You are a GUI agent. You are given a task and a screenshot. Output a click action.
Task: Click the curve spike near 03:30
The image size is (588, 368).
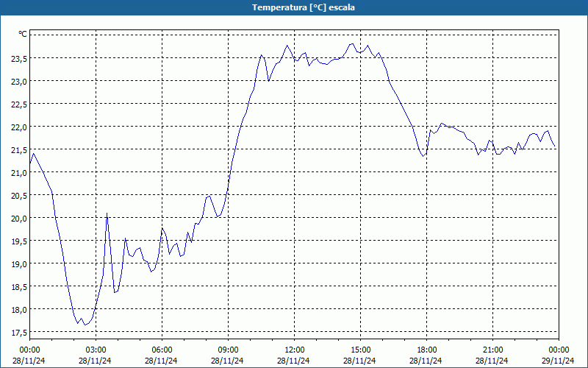coord(107,213)
